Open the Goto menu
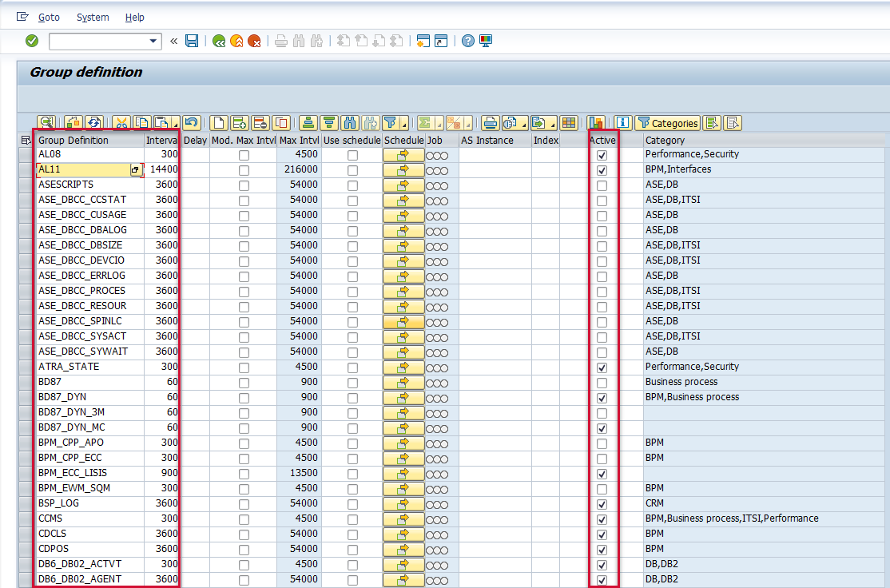This screenshot has width=890, height=588. (x=49, y=17)
